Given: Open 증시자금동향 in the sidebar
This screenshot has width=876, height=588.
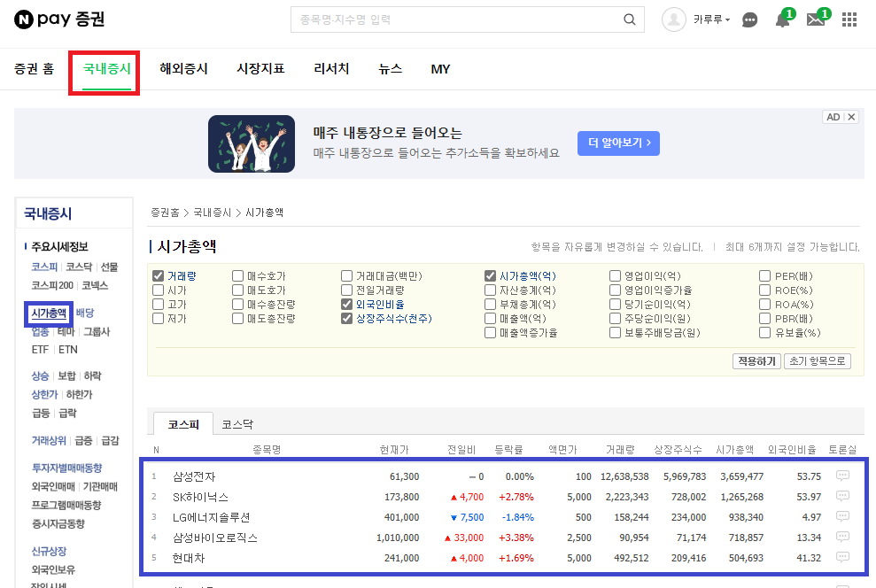Looking at the screenshot, I should (58, 523).
